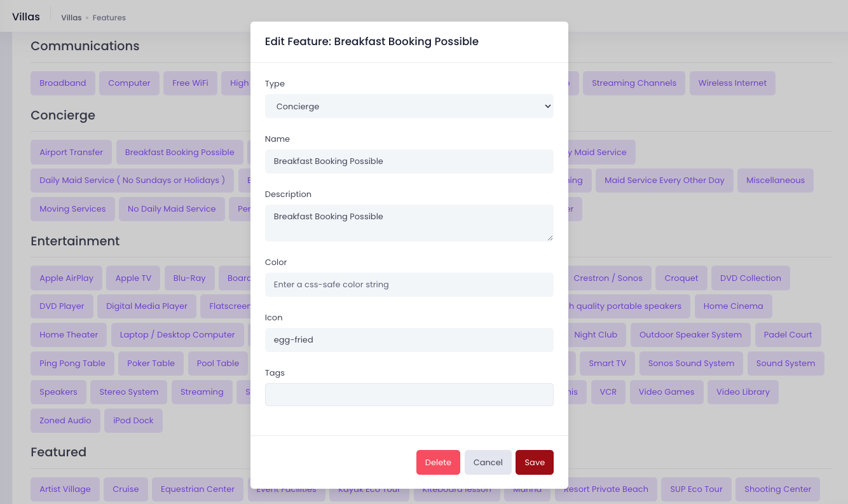Click the Color input field
Screen dimensions: 848x504
point(409,285)
